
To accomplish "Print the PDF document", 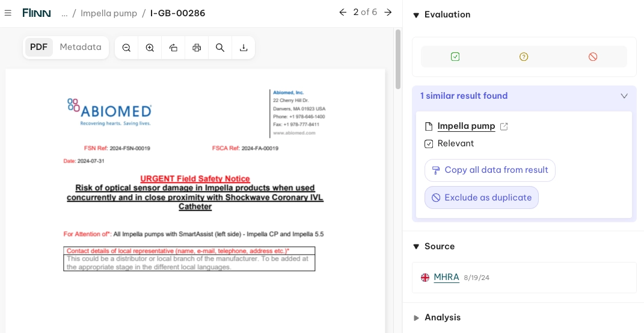I will coord(197,48).
